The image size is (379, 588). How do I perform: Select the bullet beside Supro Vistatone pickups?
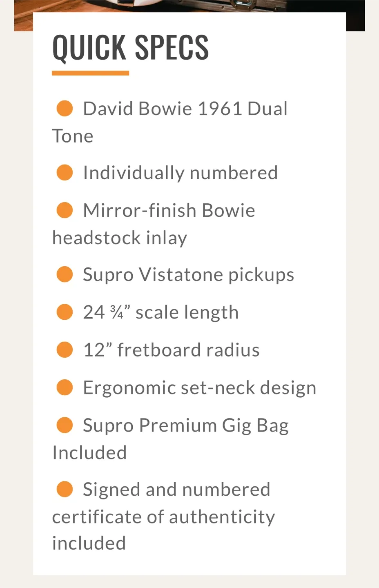tap(65, 274)
